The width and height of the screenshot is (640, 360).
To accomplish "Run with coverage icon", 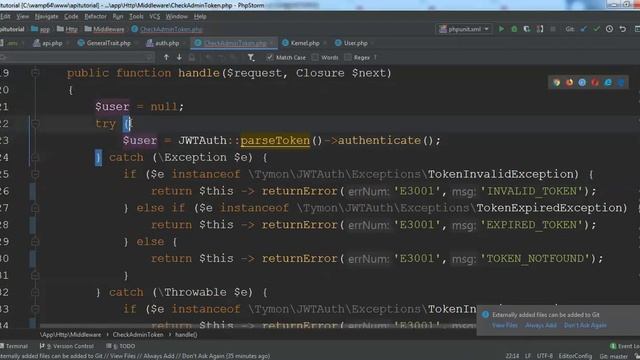I will click(527, 29).
